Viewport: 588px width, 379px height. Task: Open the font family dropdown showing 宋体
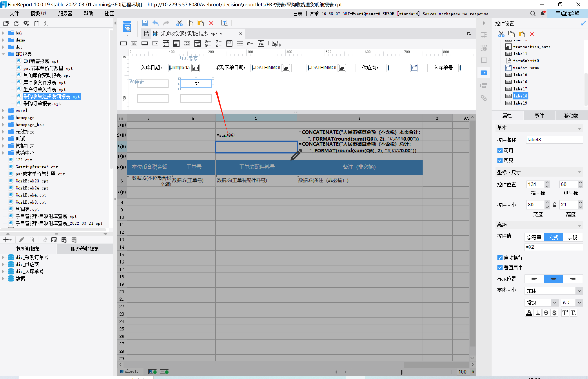[579, 291]
